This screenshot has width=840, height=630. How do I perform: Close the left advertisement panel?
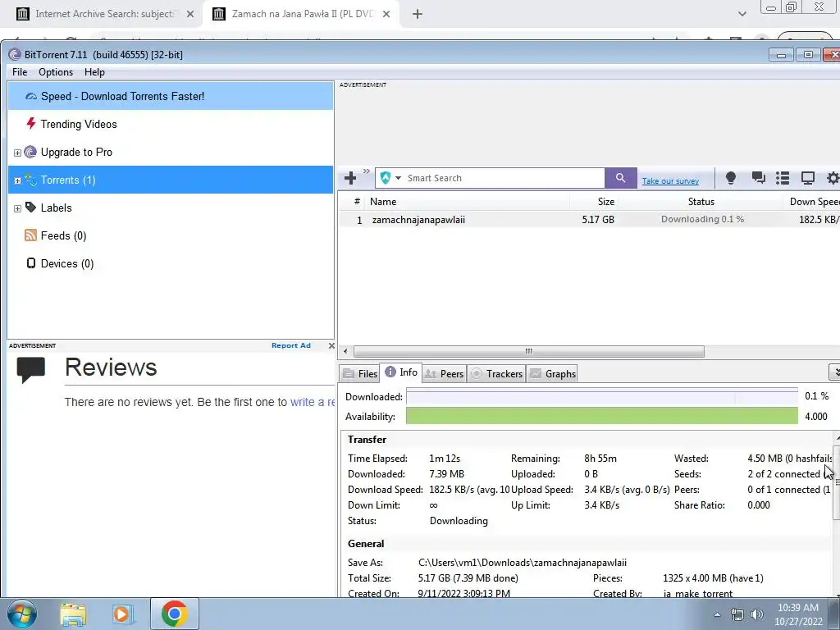pos(331,345)
